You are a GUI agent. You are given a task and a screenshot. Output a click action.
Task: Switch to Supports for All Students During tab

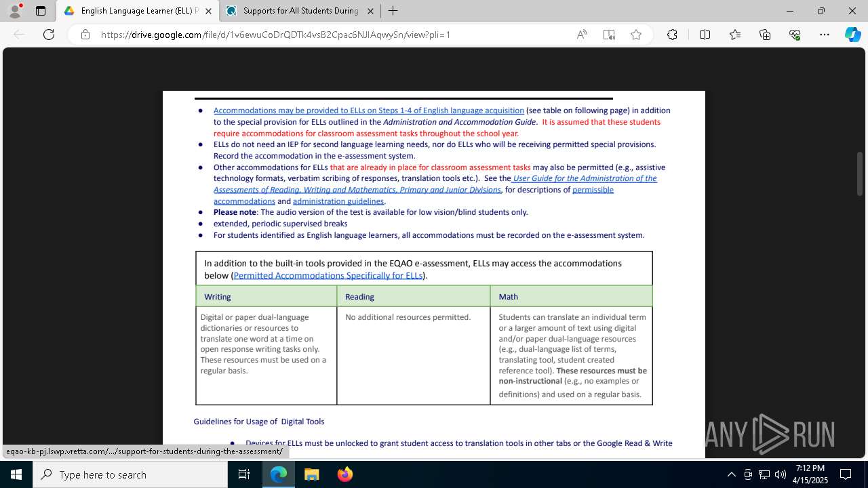pyautogui.click(x=300, y=11)
